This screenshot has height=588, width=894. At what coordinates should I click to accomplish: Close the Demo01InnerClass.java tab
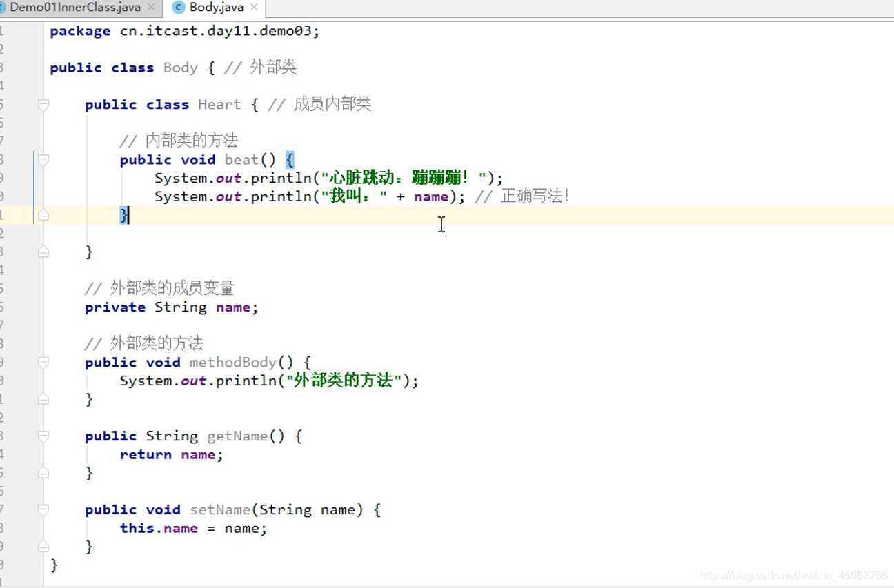pos(151,8)
